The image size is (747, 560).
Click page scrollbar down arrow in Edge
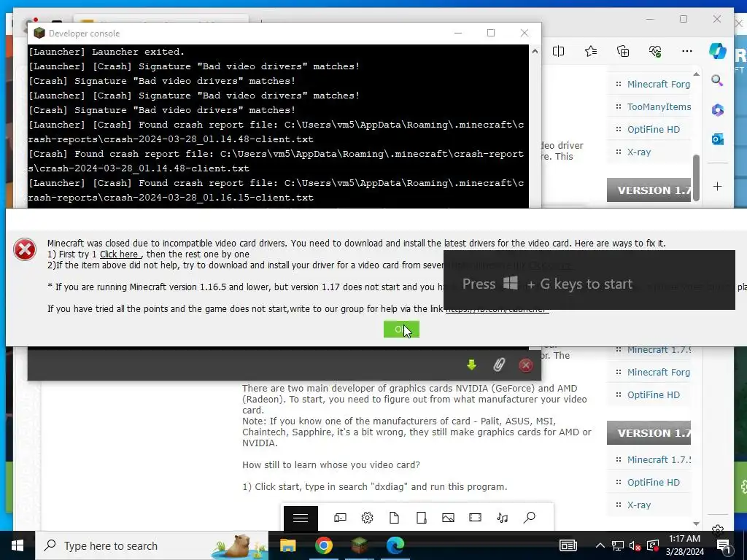point(696,524)
